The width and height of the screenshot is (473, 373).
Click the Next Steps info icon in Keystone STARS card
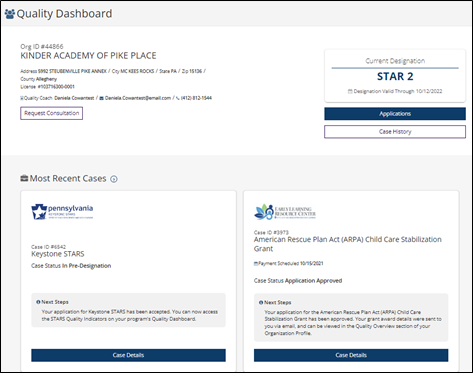point(38,302)
